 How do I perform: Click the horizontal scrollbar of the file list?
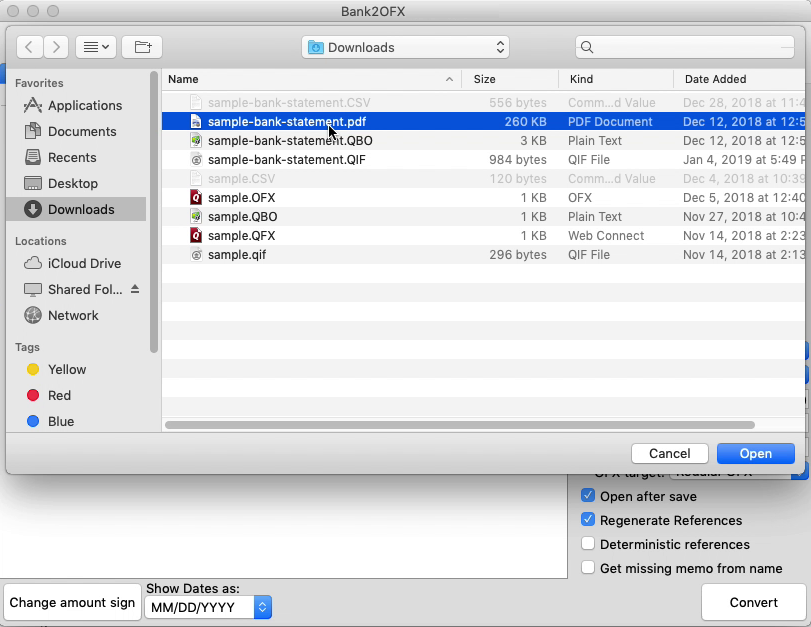pyautogui.click(x=459, y=425)
